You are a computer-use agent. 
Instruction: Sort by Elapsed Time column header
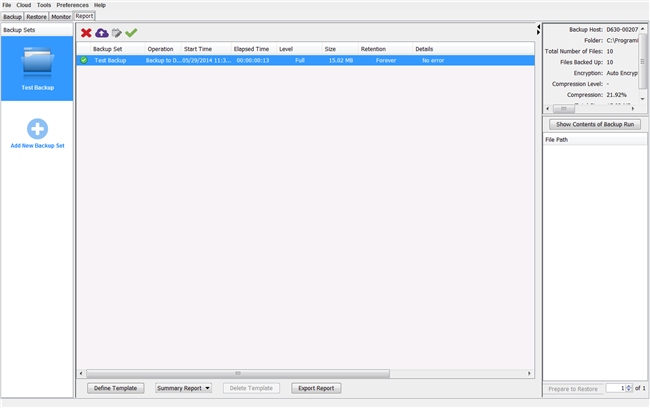(254, 49)
